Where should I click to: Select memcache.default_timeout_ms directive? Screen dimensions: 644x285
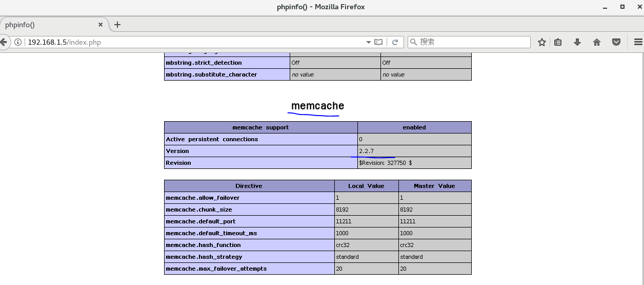[x=211, y=233]
